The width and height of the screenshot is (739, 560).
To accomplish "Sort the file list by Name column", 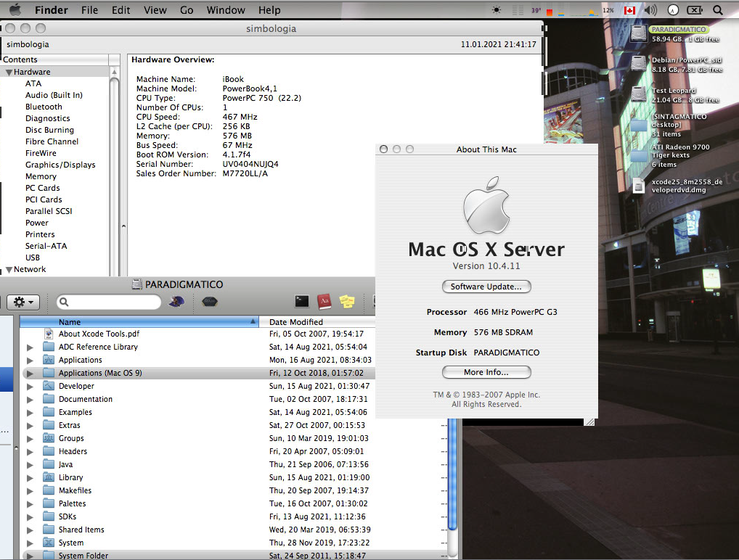I will 139,322.
